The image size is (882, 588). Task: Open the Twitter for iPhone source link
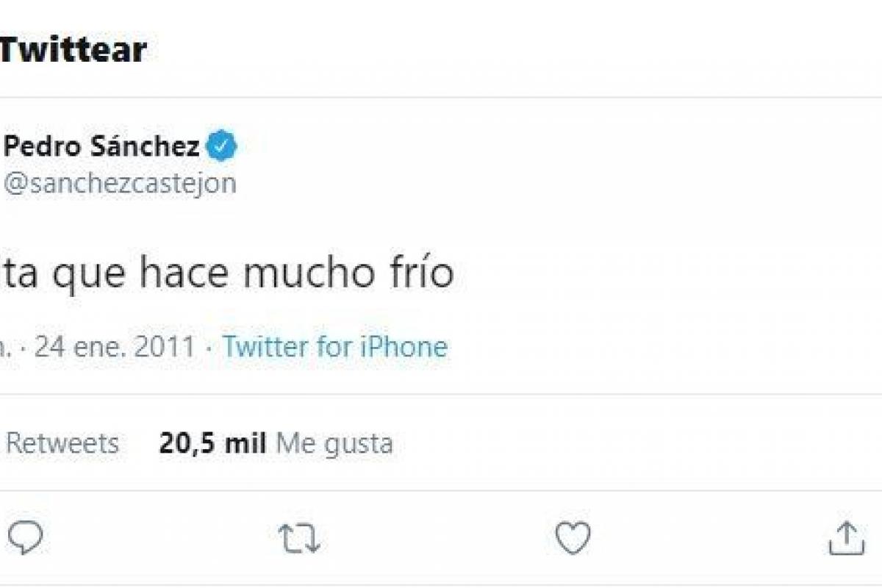point(335,346)
